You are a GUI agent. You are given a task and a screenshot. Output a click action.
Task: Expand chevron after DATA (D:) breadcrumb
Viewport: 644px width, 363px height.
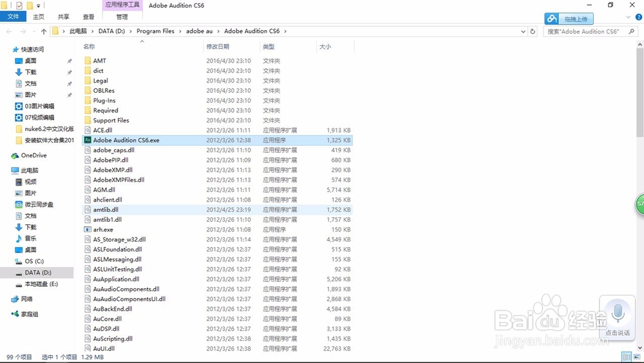pyautogui.click(x=131, y=31)
